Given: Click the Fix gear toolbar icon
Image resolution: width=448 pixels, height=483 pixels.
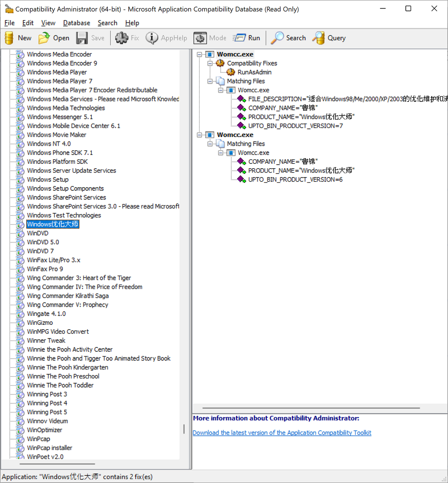Looking at the screenshot, I should [x=122, y=38].
